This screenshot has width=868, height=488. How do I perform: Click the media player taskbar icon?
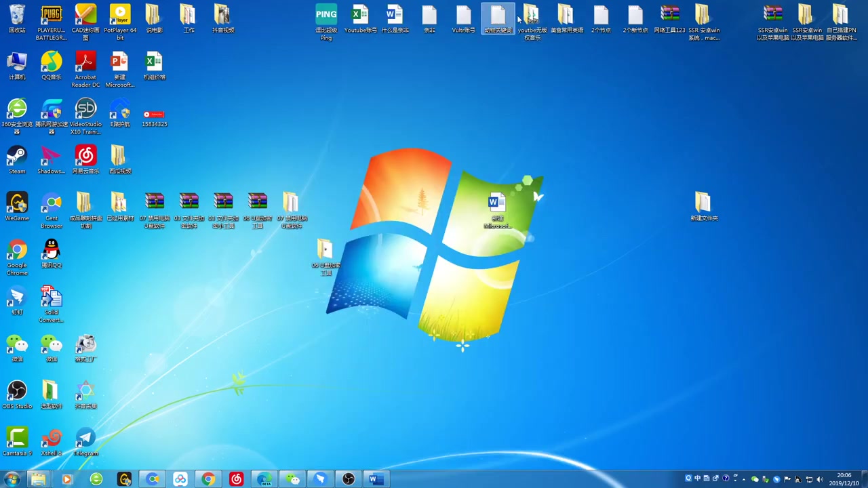(x=66, y=479)
